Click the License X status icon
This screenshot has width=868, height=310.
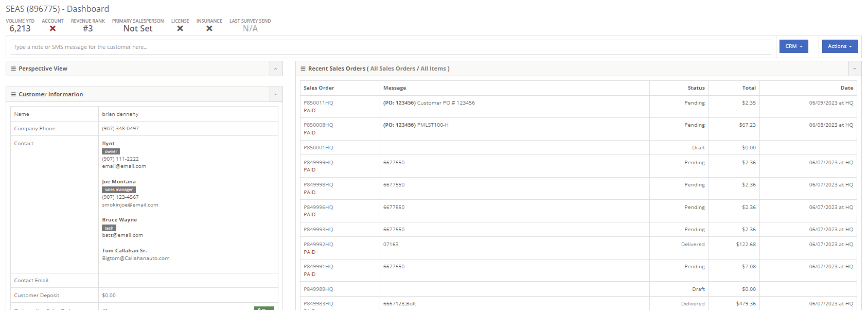[180, 29]
